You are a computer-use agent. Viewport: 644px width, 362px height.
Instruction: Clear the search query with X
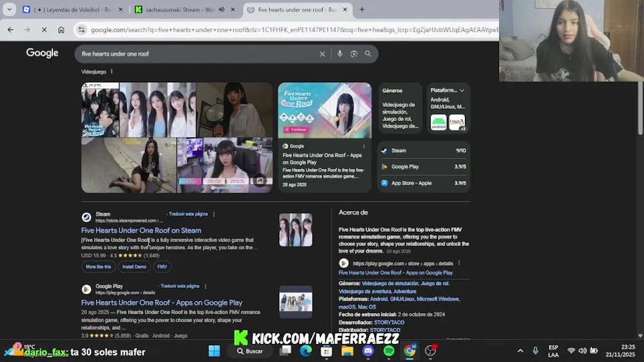click(323, 54)
